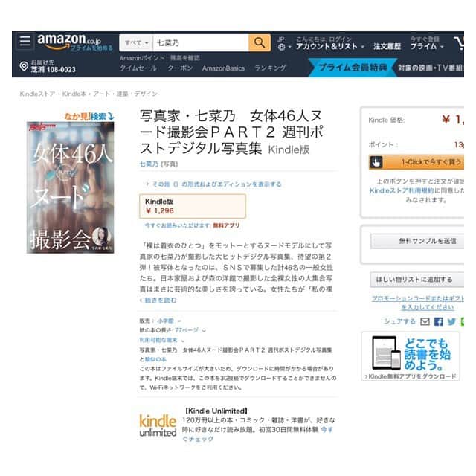This screenshot has width=476, height=476.
Task: Click the 1-Clickで今すぐ買う button
Action: (416, 162)
